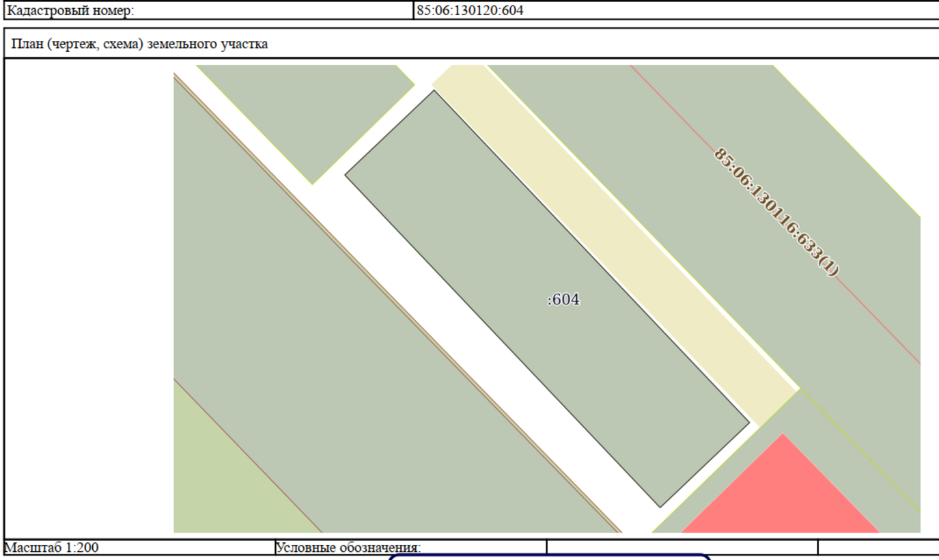The width and height of the screenshot is (939, 560).
Task: Click the ':604' parcel label on map
Action: [563, 300]
